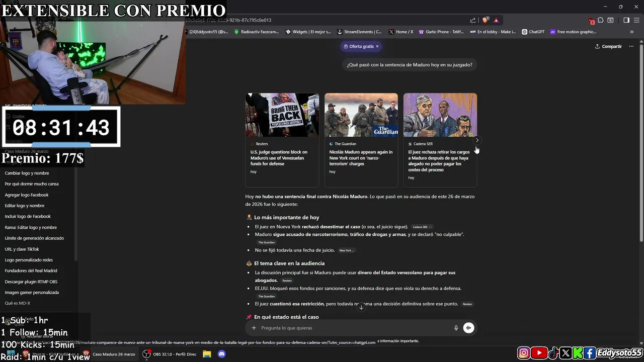Open the Reuters news card thumbnail

coord(282,115)
